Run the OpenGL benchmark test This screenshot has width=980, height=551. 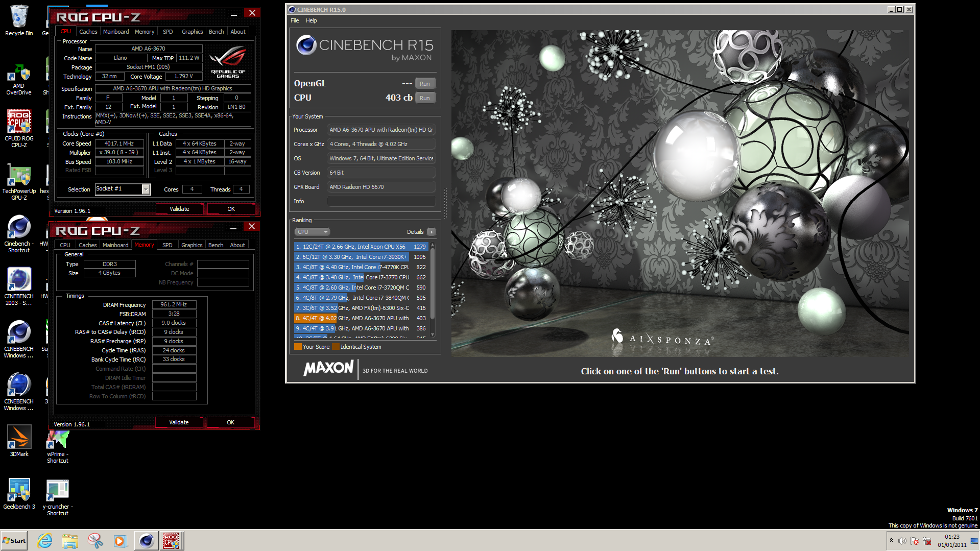click(425, 84)
